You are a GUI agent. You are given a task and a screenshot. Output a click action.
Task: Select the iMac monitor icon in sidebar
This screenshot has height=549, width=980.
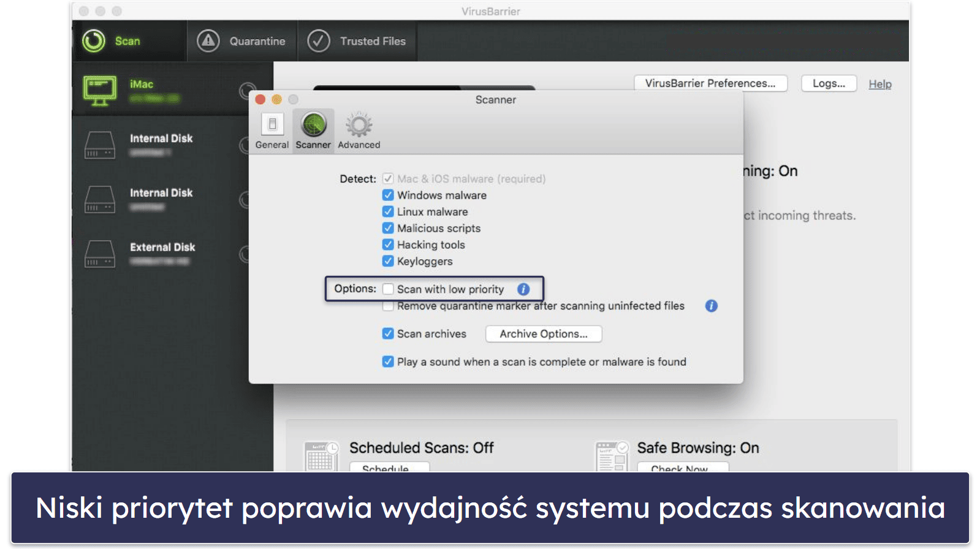100,91
